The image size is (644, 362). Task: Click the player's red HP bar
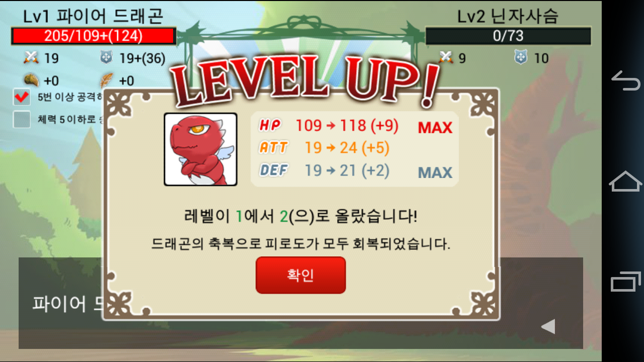coord(94,36)
